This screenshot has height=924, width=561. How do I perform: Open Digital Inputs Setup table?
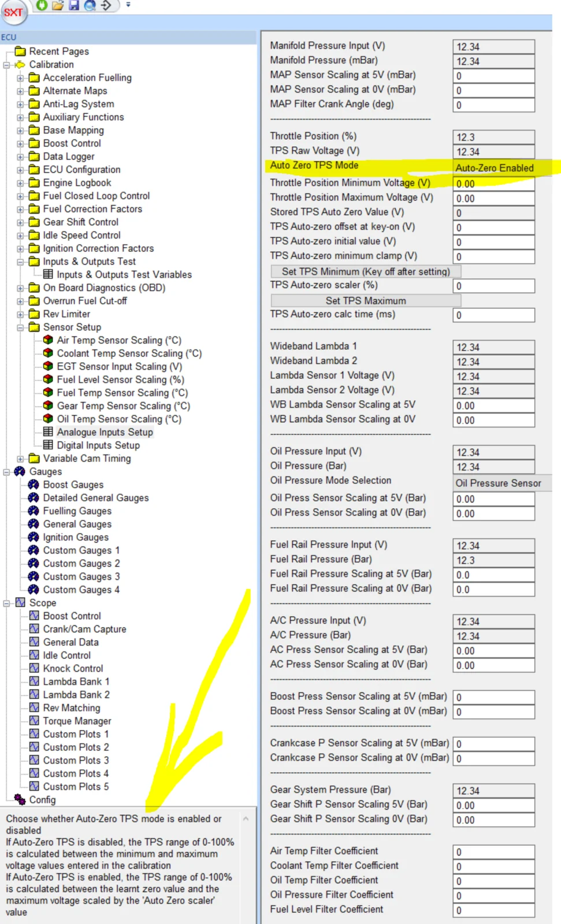[x=98, y=445]
